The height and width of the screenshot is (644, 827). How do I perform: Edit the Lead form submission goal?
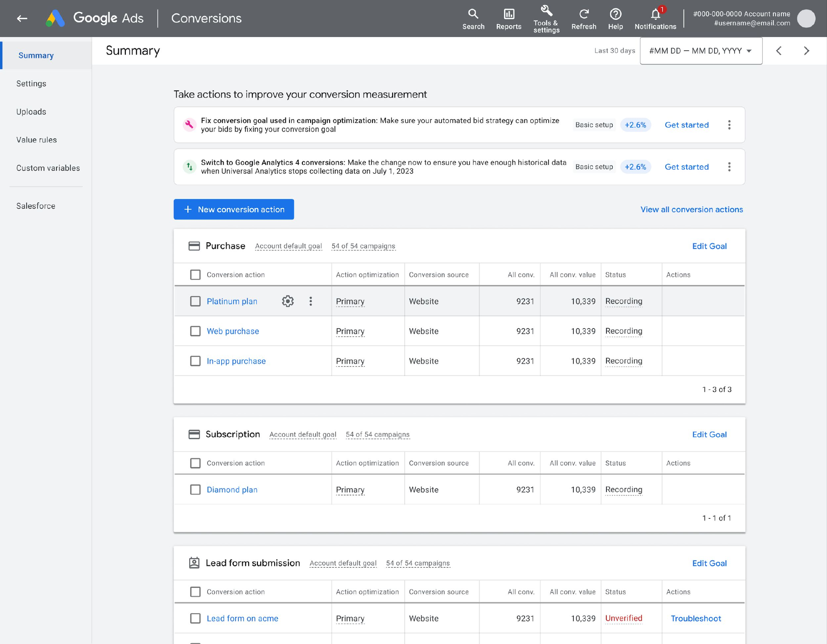(709, 563)
